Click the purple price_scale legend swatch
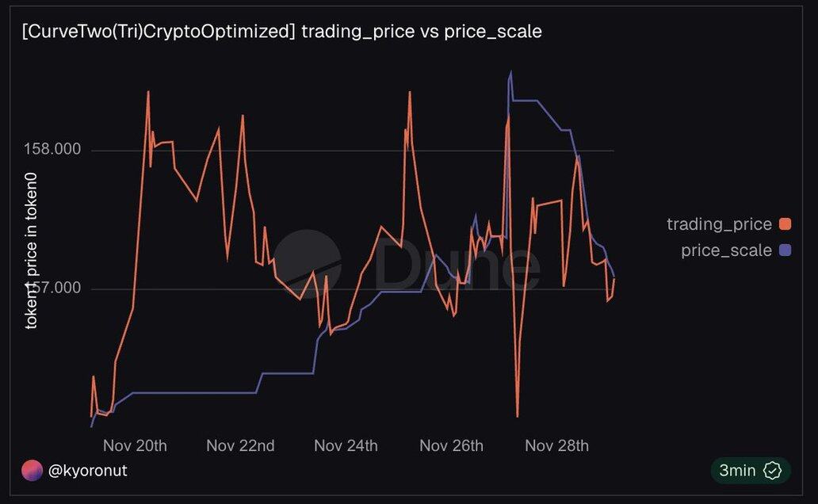 point(786,250)
